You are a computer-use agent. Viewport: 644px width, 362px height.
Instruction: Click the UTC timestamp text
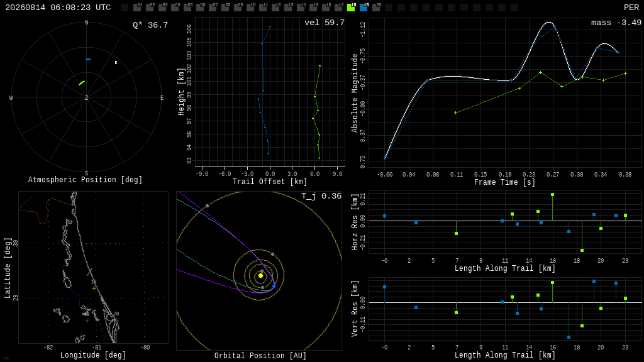tap(58, 8)
